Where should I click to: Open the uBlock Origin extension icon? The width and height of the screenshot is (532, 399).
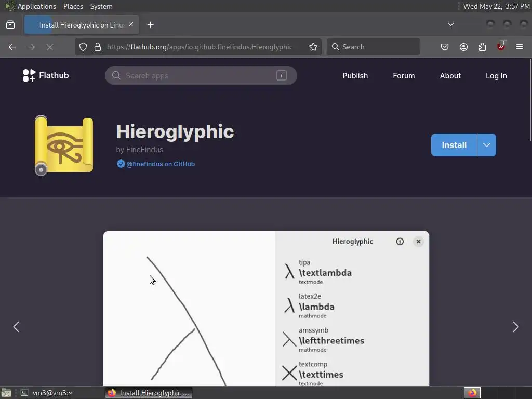tap(501, 46)
